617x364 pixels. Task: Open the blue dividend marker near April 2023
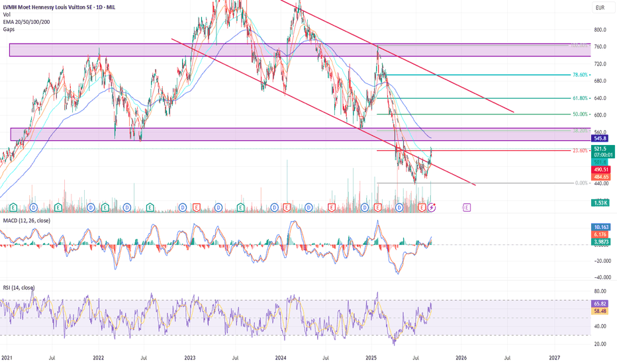[x=218, y=207]
